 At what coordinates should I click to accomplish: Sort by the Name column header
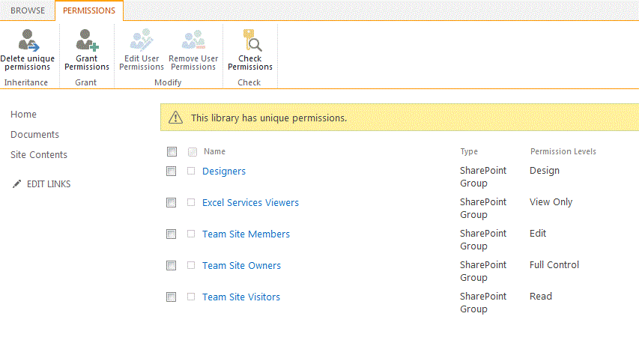pos(214,151)
